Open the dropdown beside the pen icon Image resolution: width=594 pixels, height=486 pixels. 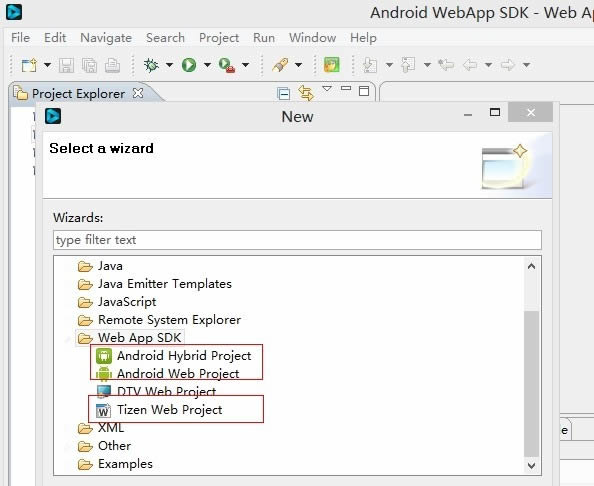coord(299,65)
